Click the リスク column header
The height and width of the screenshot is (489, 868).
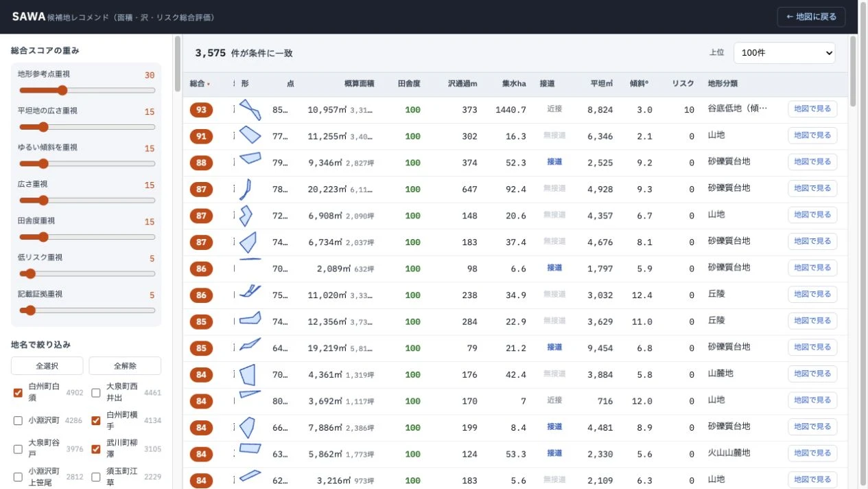point(683,84)
